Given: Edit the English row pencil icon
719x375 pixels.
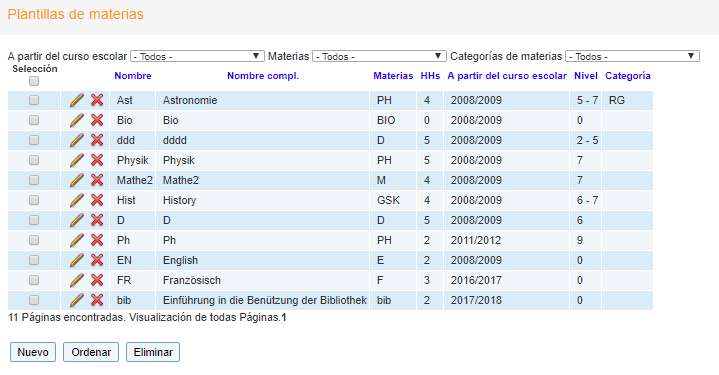Looking at the screenshot, I should [x=77, y=260].
